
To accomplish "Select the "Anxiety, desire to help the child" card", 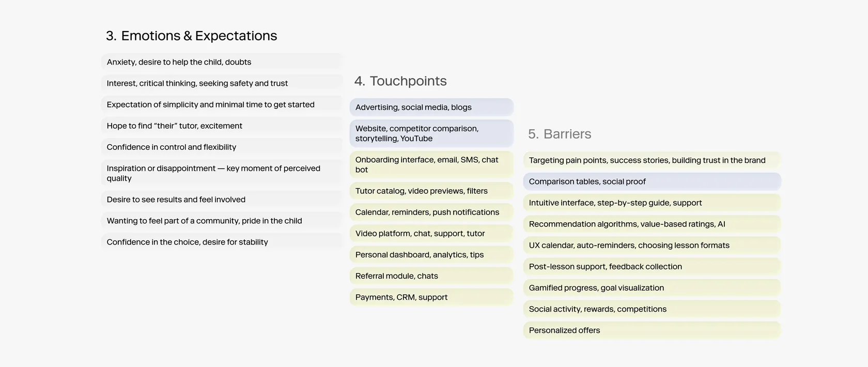I will (x=222, y=62).
